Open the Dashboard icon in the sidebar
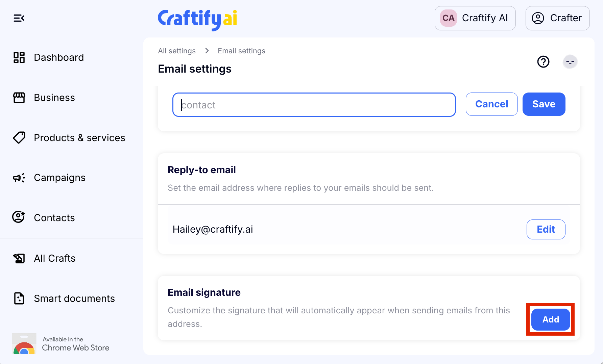603x364 pixels. (x=19, y=57)
